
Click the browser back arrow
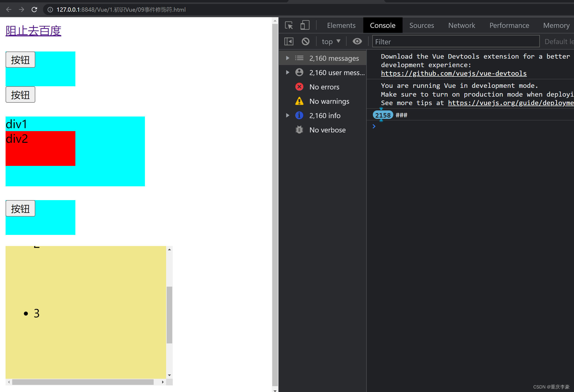(x=9, y=10)
